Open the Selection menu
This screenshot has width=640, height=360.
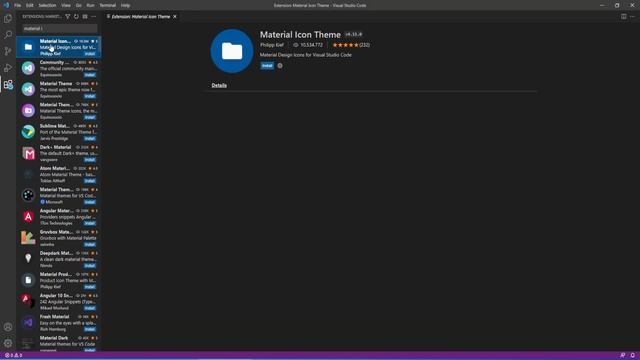[47, 5]
